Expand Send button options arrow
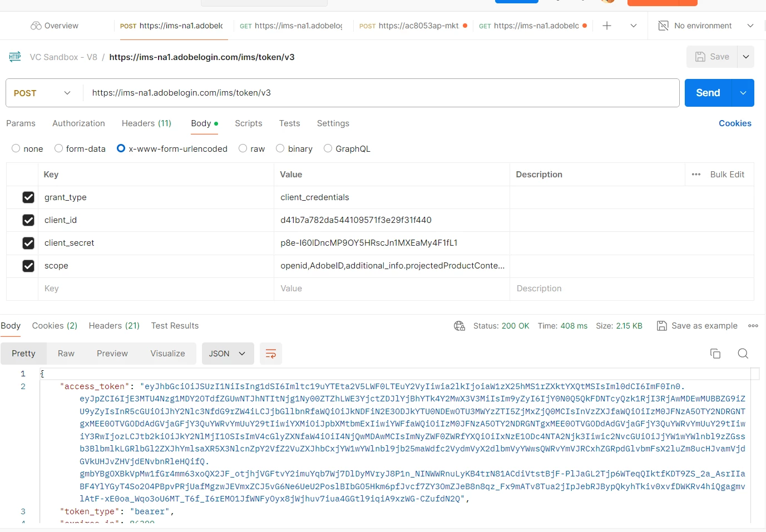 coord(743,93)
